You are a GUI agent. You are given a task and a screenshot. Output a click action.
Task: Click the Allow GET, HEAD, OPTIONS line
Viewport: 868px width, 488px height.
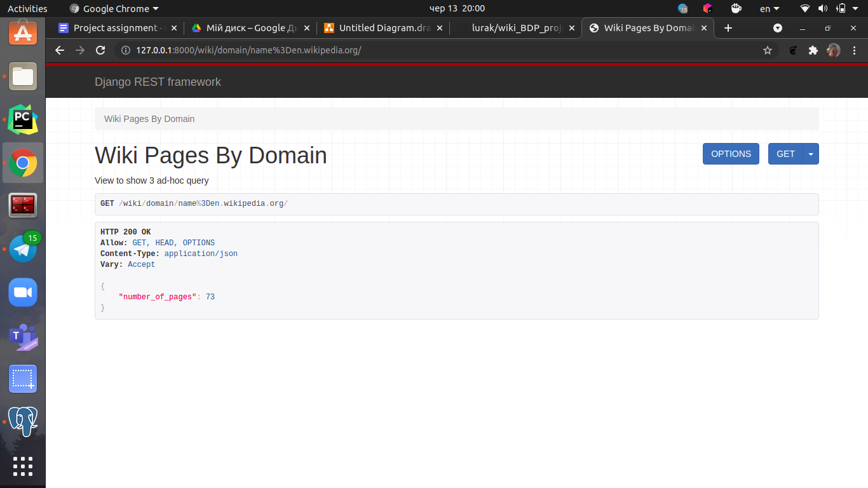pos(158,243)
